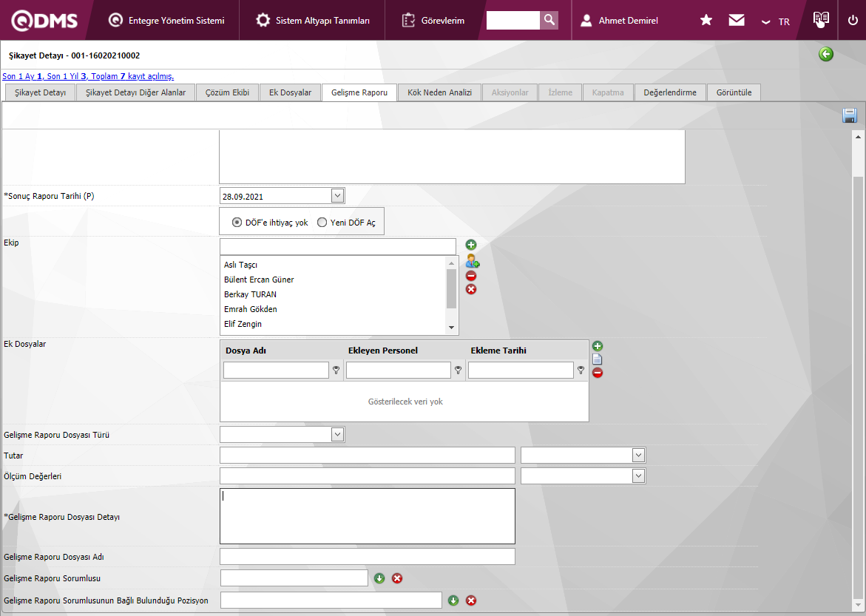
Task: Switch to Değerlendirme tab
Action: pyautogui.click(x=670, y=92)
